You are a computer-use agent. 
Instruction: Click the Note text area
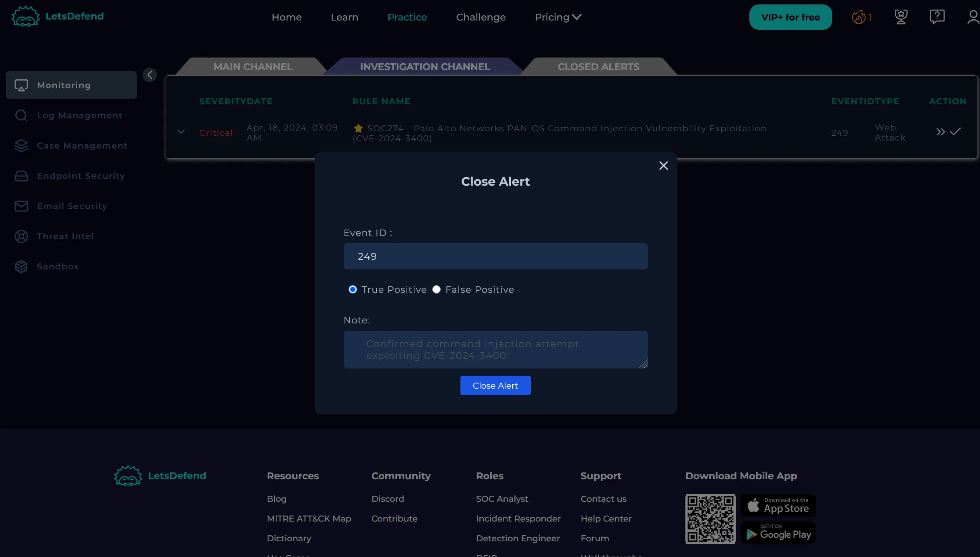[495, 350]
